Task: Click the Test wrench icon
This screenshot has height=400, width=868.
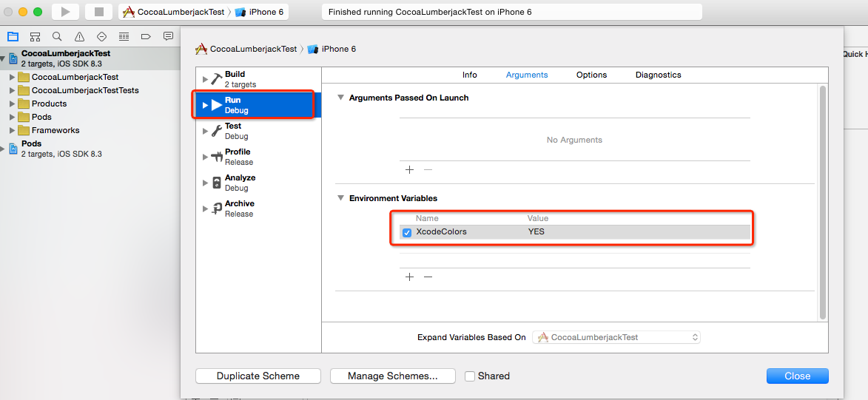Action: click(x=217, y=131)
